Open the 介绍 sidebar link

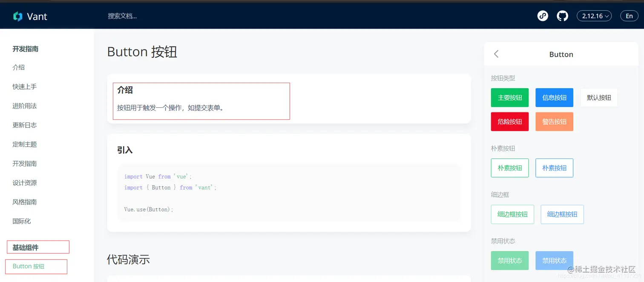tap(19, 67)
